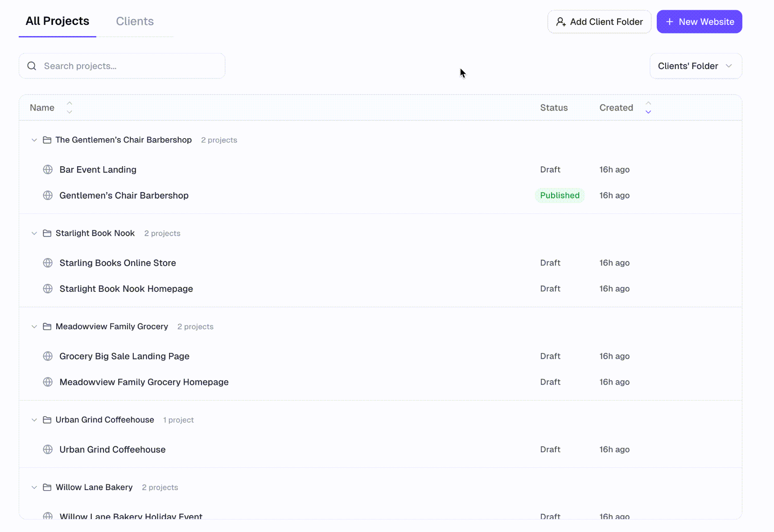Viewport: 774px width, 532px height.
Task: Open the Clients' Folder dropdown
Action: pos(695,65)
